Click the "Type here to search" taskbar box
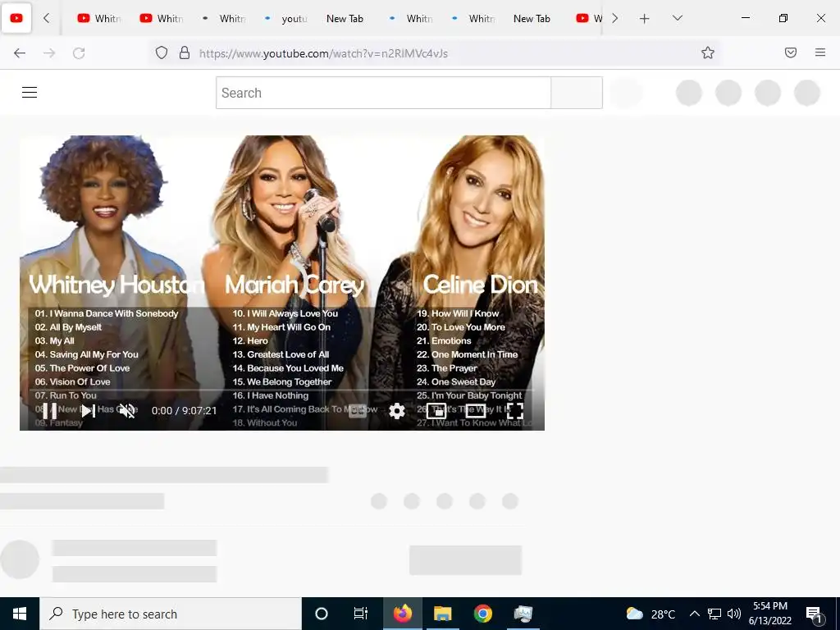 coord(171,614)
